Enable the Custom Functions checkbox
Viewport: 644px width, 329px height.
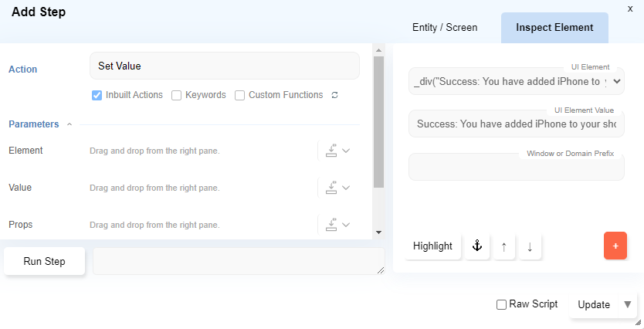tap(240, 96)
